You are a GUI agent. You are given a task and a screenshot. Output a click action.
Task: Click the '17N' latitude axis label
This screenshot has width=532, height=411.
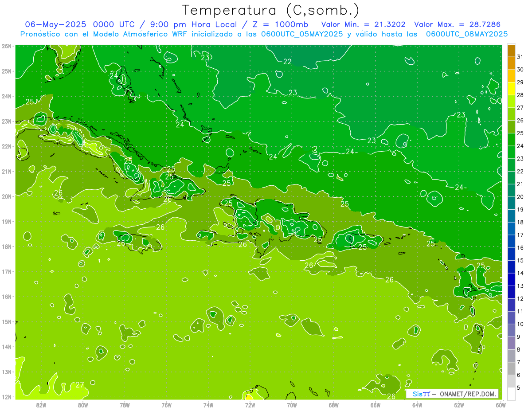[7, 272]
